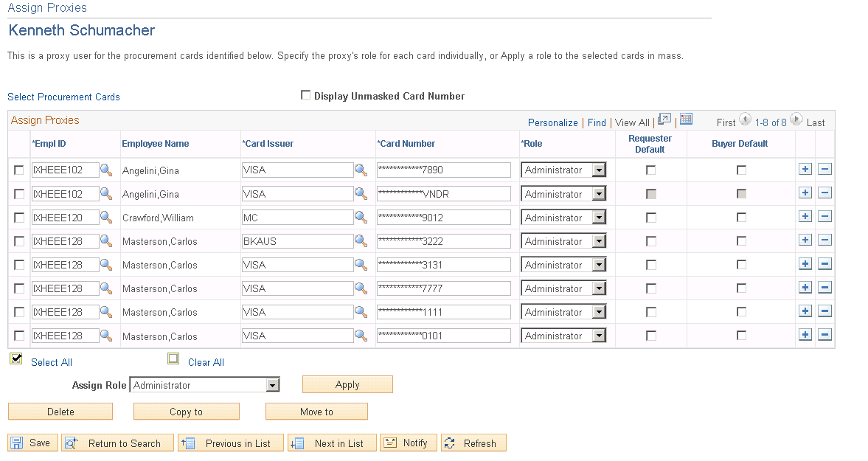Click inside the Card Issuer field showing BKAUS
Screen dimensions: 868x461
pyautogui.click(x=295, y=240)
